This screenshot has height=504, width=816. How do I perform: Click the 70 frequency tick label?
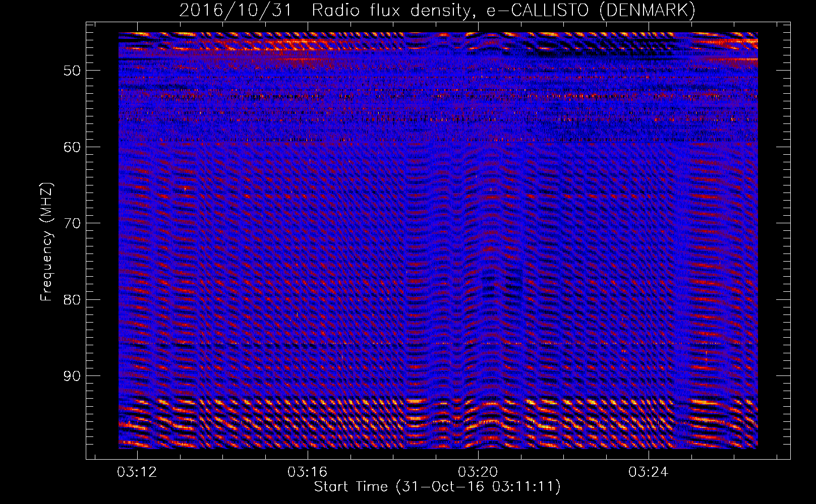point(72,223)
